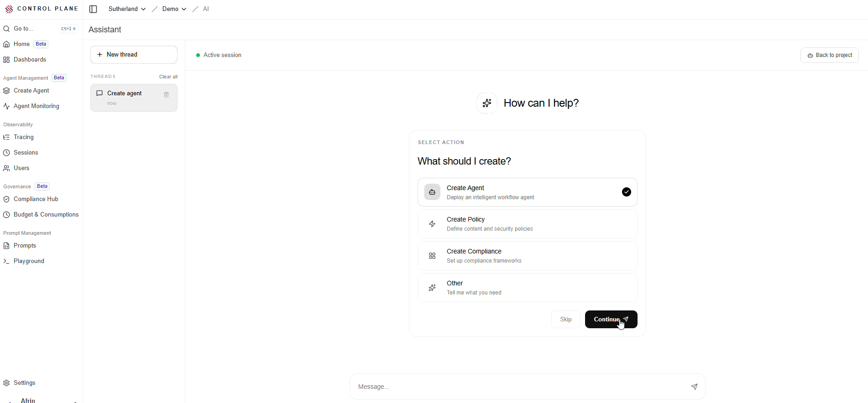Click the Create Agent layers icon
Viewport: 868px width, 403px height.
6,91
